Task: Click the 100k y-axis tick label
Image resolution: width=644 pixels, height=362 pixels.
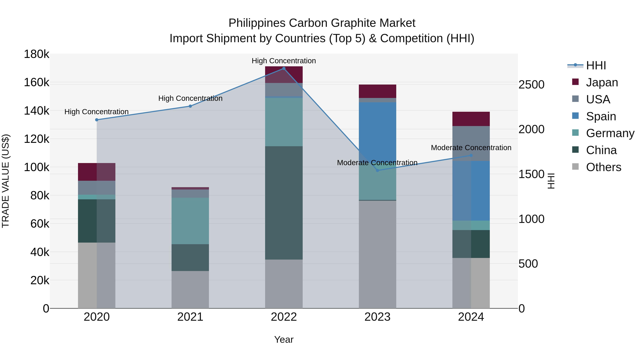Action: [x=36, y=167]
